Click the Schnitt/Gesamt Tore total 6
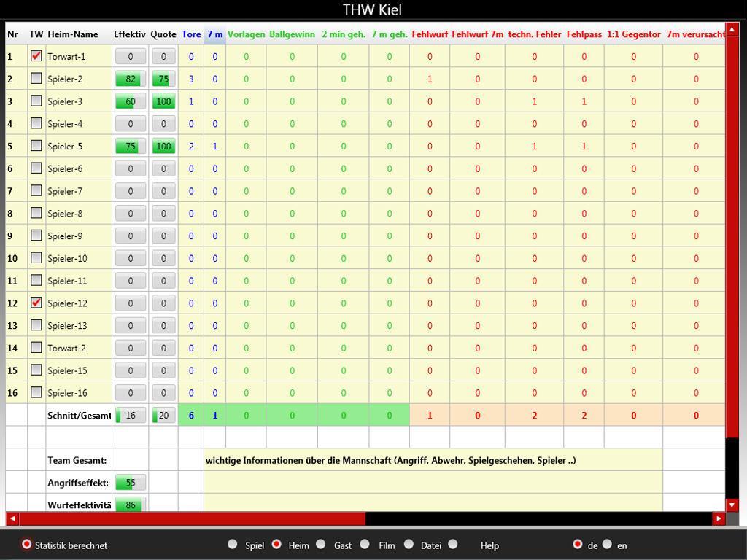747x560 pixels. pos(191,415)
